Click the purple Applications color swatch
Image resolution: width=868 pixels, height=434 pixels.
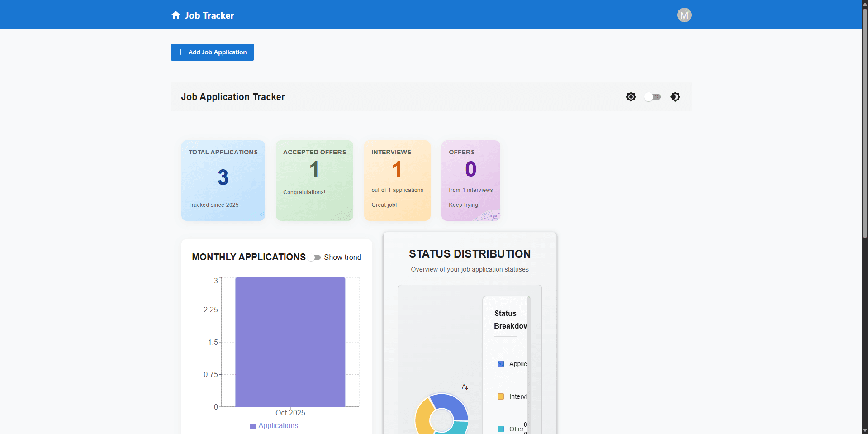tap(253, 425)
